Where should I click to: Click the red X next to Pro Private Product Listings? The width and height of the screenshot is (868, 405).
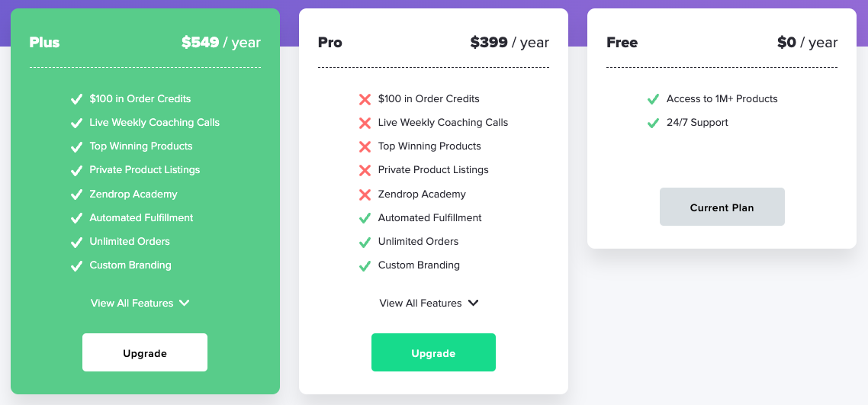click(365, 170)
